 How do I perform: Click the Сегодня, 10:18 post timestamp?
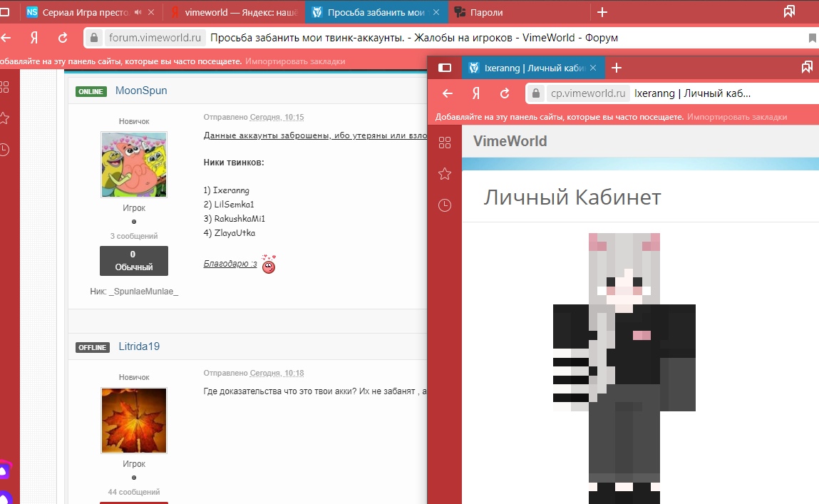(x=277, y=373)
